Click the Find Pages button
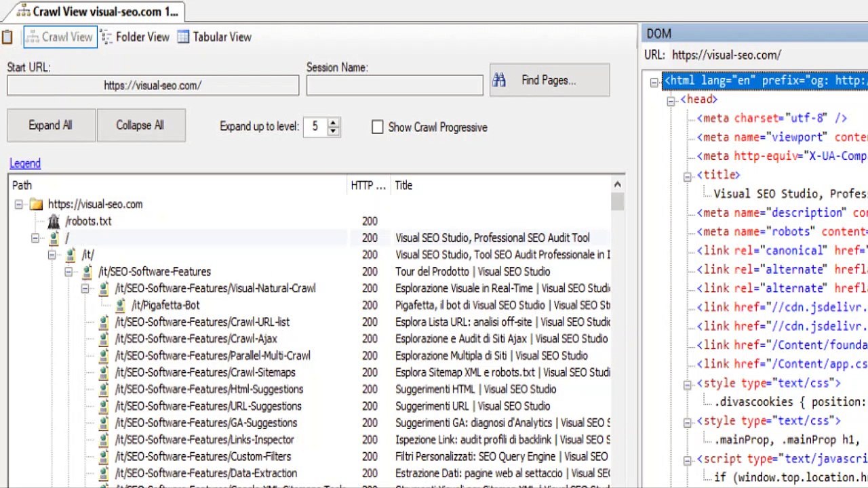The height and width of the screenshot is (488, 868). 549,80
